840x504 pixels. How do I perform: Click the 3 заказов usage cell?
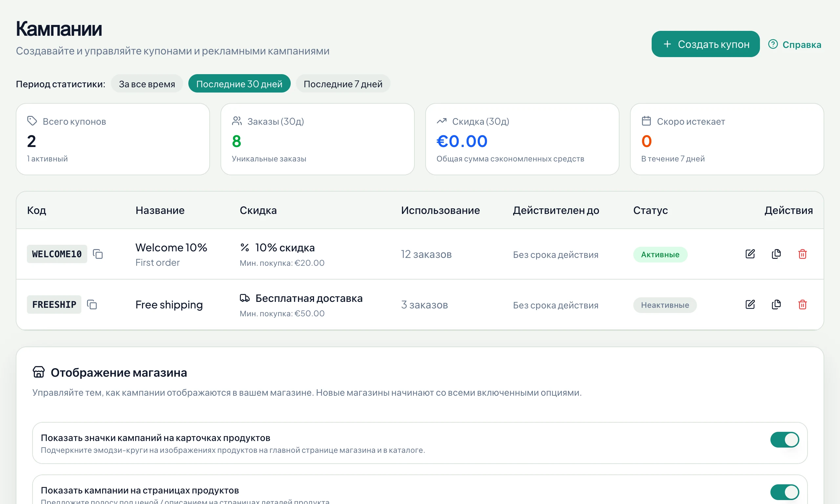tap(424, 305)
